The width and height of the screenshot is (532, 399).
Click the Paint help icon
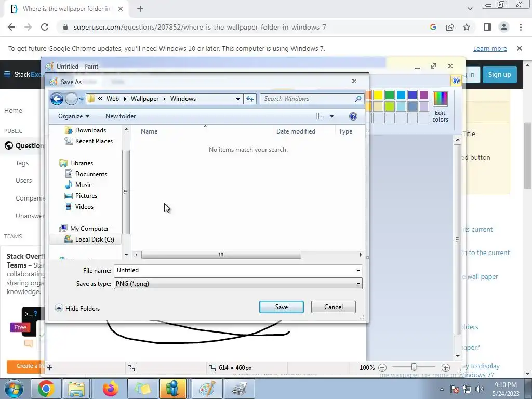[x=456, y=81]
